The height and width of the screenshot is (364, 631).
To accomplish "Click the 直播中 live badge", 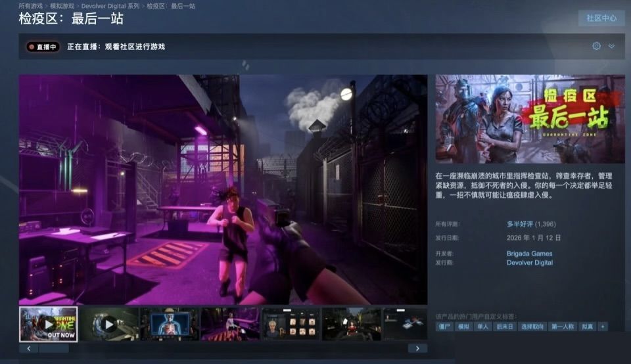I will click(43, 47).
